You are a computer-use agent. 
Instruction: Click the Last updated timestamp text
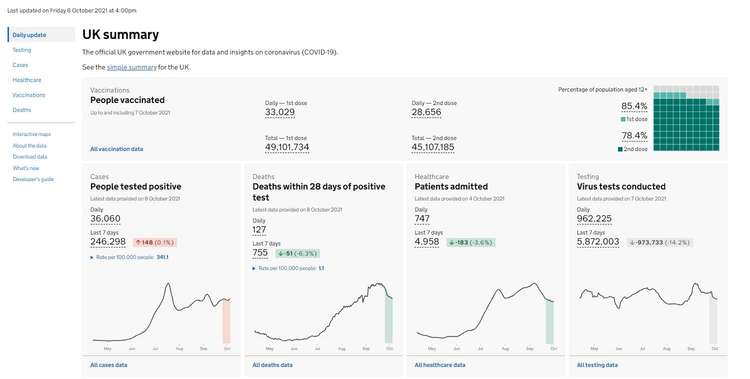72,11
